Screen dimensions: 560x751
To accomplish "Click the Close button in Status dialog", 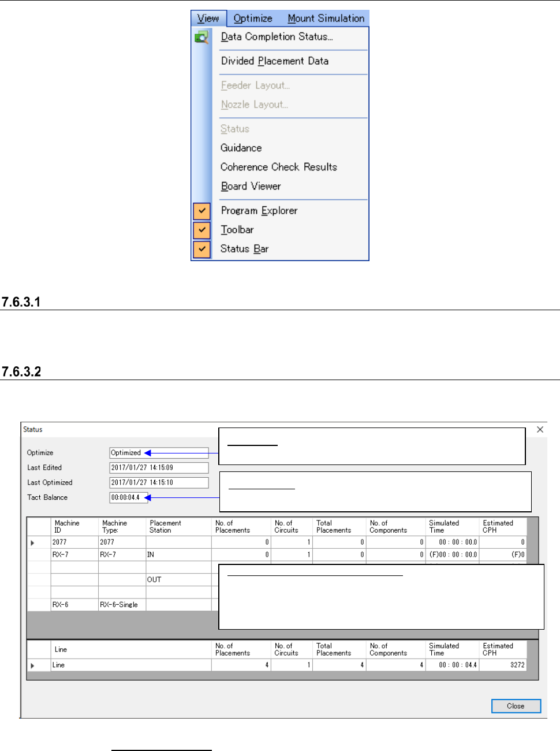I will point(516,706).
